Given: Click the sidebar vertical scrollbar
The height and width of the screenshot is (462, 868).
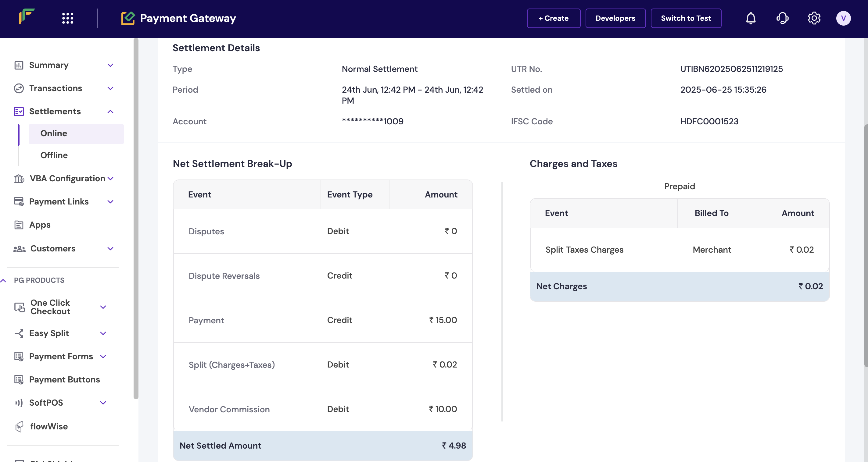Looking at the screenshot, I should click(136, 219).
